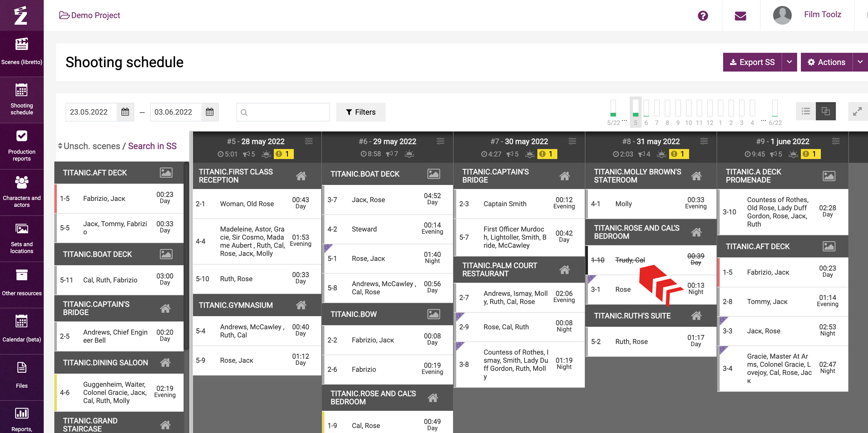Click warning badge on day #9

pyautogui.click(x=810, y=154)
